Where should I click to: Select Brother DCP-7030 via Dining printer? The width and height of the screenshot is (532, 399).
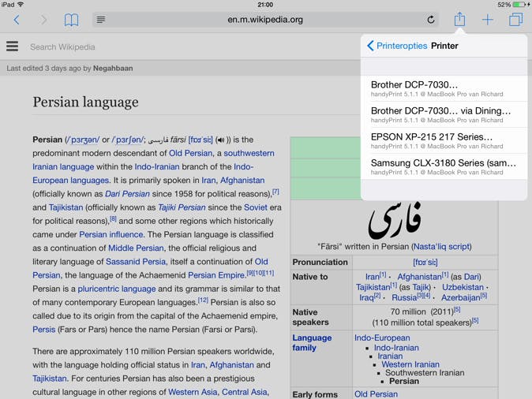tap(444, 114)
